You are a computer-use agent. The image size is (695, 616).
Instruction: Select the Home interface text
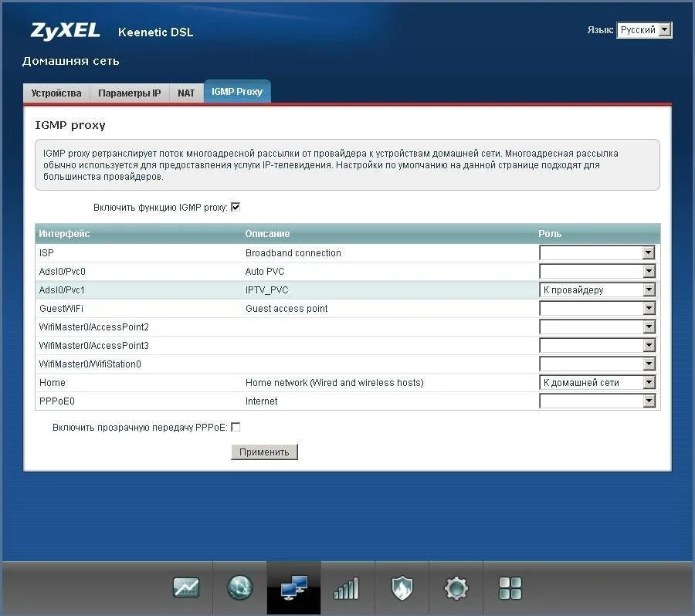(53, 382)
